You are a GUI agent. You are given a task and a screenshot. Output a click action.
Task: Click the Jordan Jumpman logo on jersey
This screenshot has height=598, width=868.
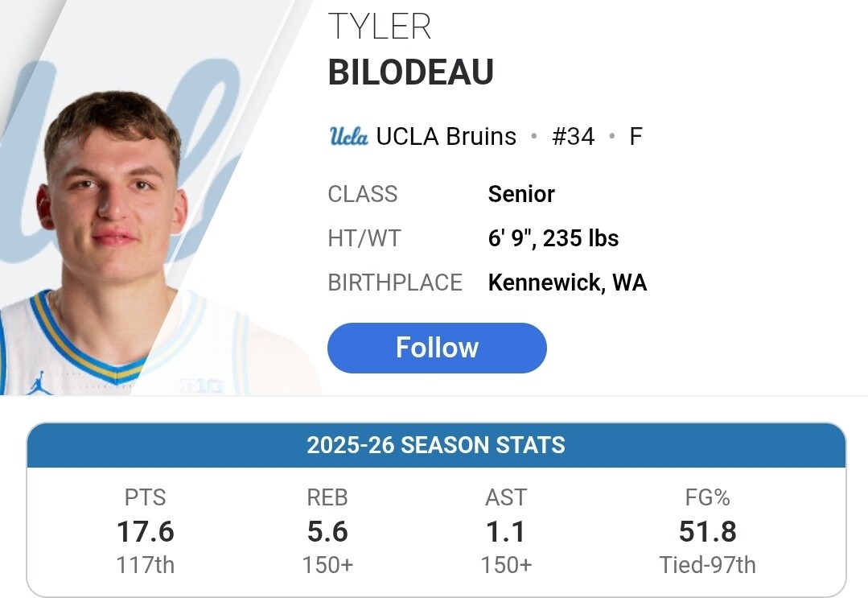click(x=39, y=383)
